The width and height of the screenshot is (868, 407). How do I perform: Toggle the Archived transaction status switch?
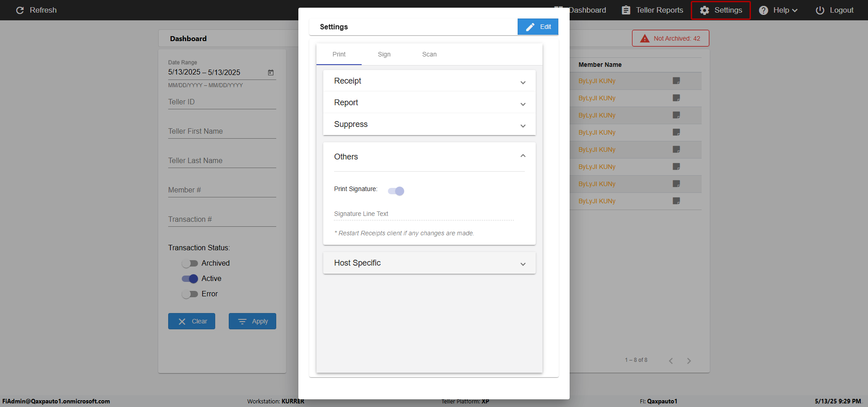pos(190,263)
